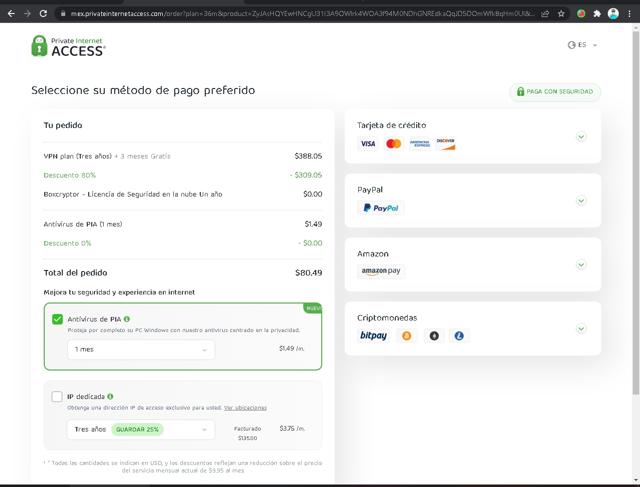Viewport: 640px width, 487px height.
Task: Open the '1 mes' antivirus duration dropdown
Action: (x=141, y=349)
